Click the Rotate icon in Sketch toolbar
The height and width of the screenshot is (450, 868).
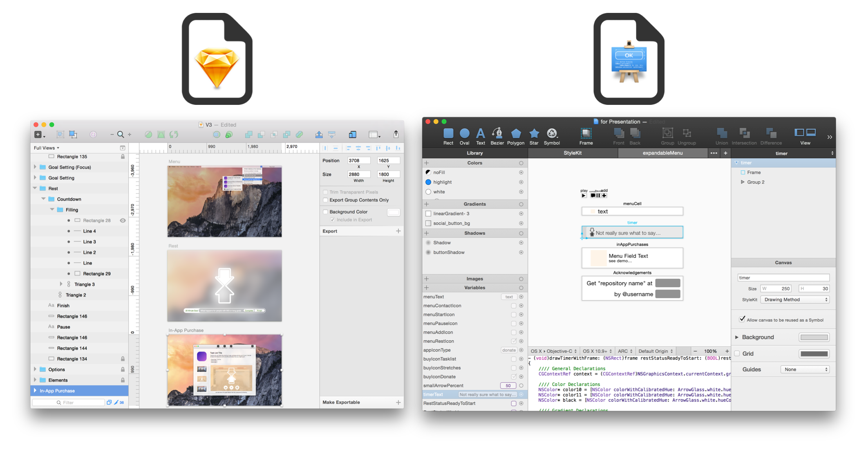174,135
